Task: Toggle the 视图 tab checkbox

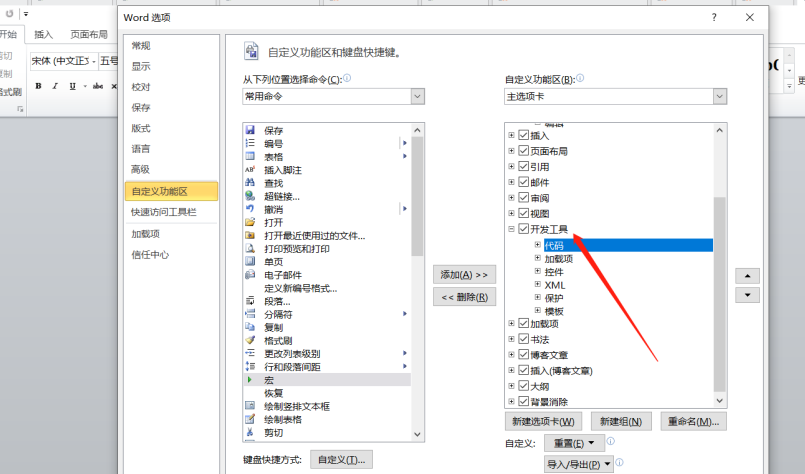Action: click(523, 213)
